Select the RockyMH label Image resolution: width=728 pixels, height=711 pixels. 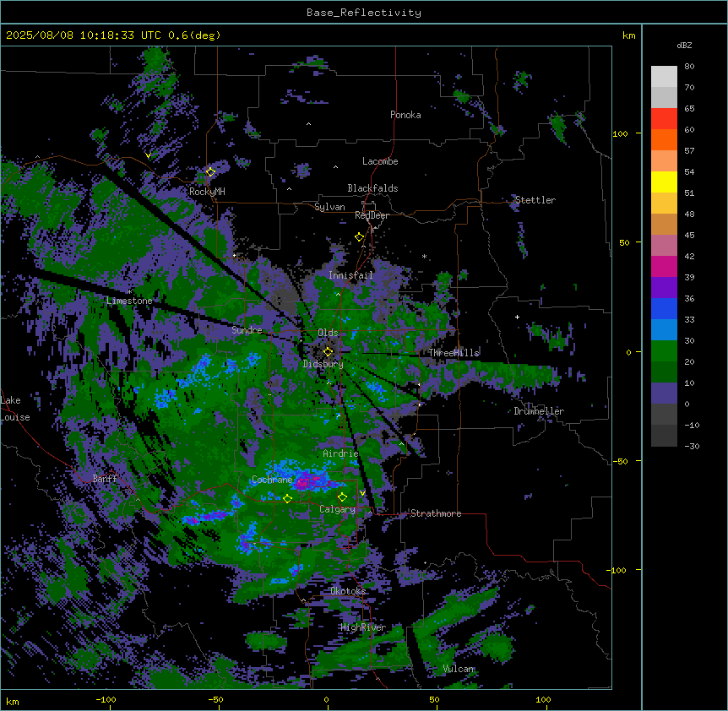point(207,192)
